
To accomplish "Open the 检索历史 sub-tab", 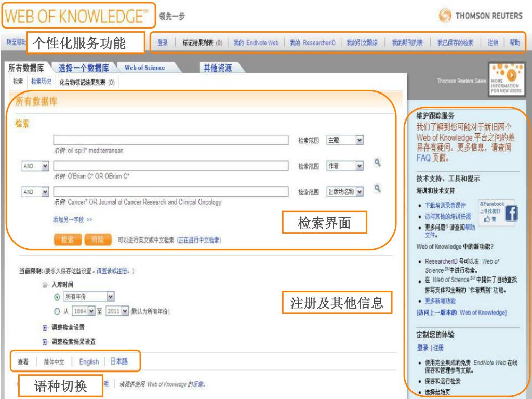I will coord(41,82).
